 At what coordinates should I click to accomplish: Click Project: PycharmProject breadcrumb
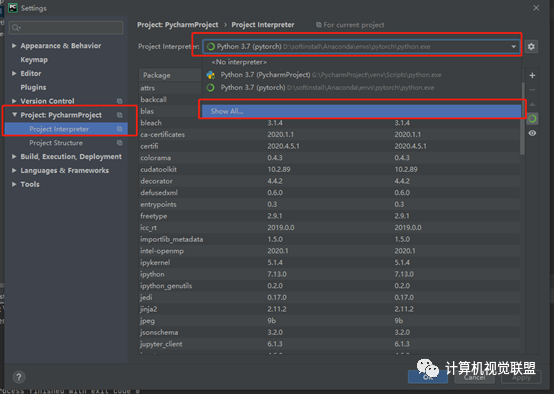click(x=178, y=25)
